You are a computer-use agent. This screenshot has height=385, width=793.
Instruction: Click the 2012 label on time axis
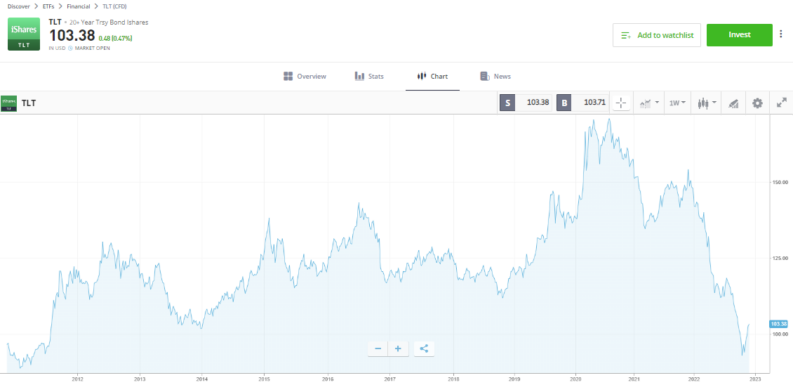[77, 379]
